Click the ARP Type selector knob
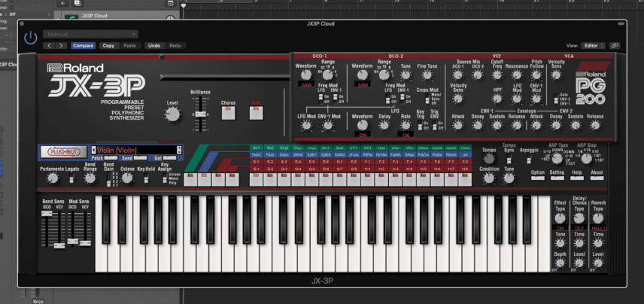This screenshot has width=644, height=304. coord(557,160)
